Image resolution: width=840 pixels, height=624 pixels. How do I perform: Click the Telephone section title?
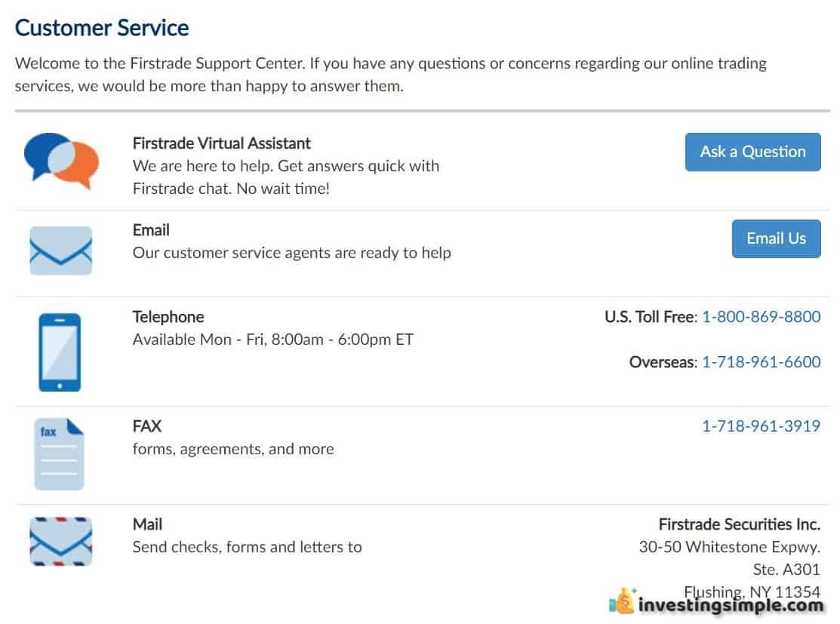(x=168, y=317)
